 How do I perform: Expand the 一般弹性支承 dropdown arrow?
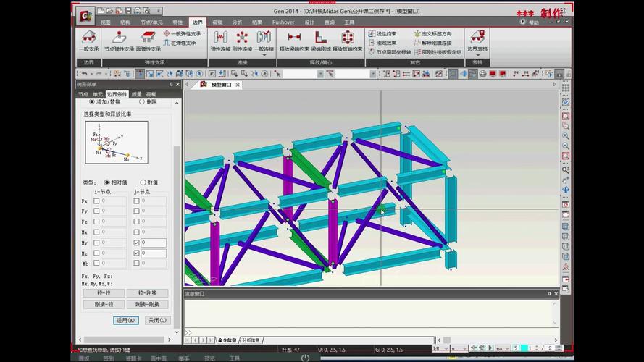point(204,33)
